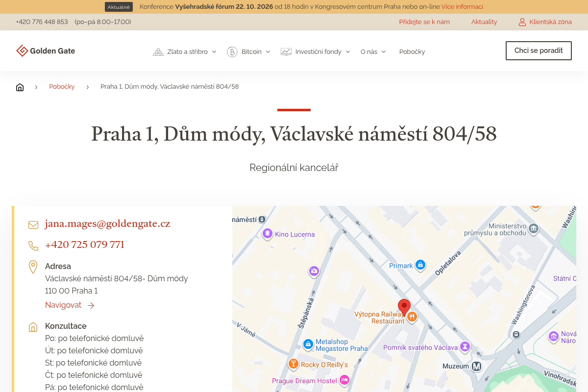Click the Ministerstvo průmyslu a obchodu marker
The image size is (588, 392).
[x=534, y=228]
